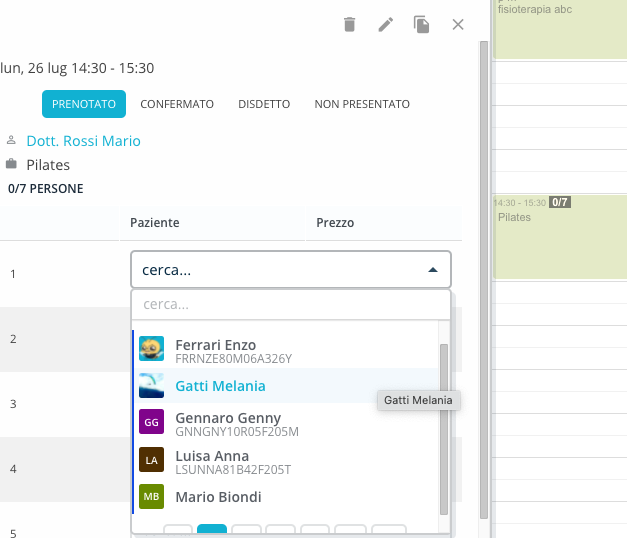
Task: Select patient Gatti Melania
Action: pos(286,386)
